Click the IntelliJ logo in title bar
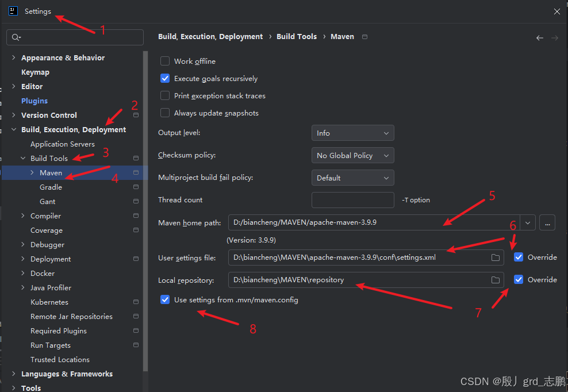 13,11
